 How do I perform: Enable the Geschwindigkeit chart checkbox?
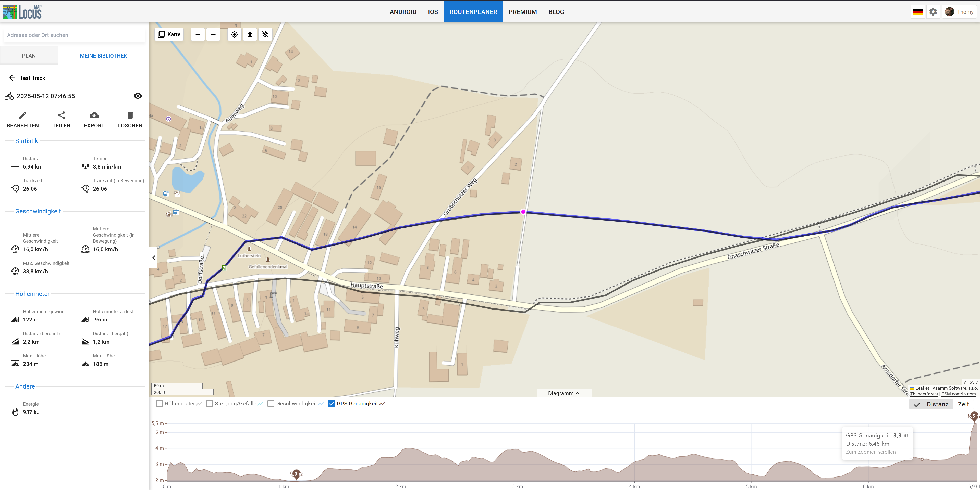(271, 403)
